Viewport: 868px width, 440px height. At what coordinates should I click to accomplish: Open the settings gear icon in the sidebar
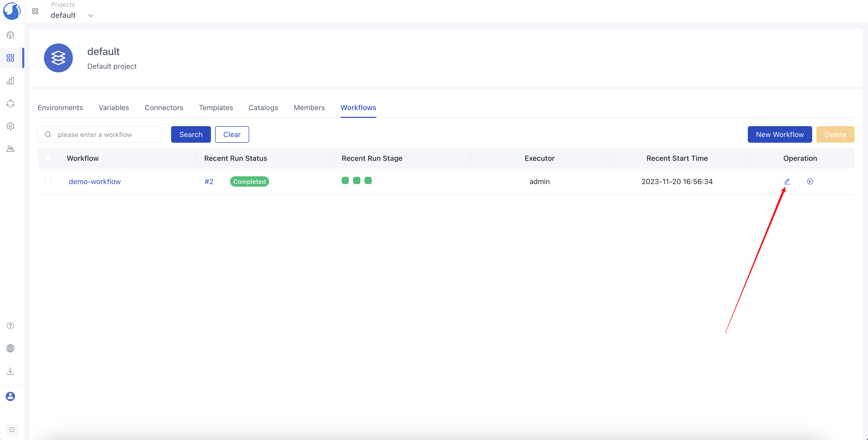pyautogui.click(x=10, y=126)
